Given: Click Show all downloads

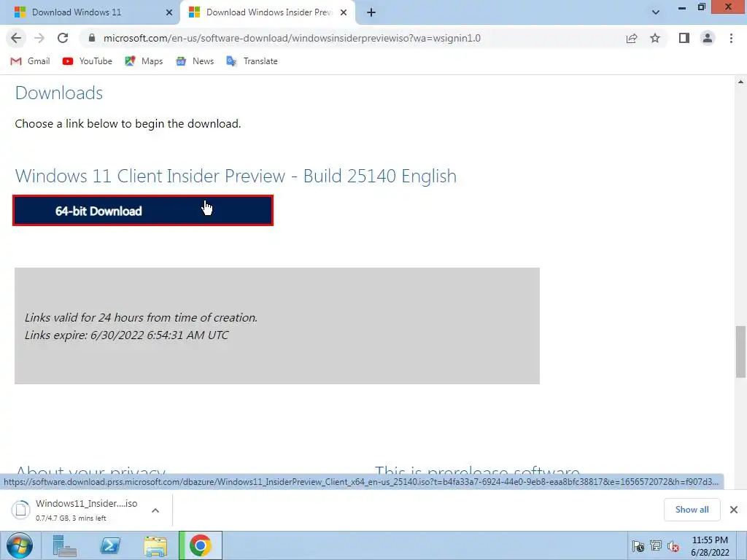Looking at the screenshot, I should (692, 510).
